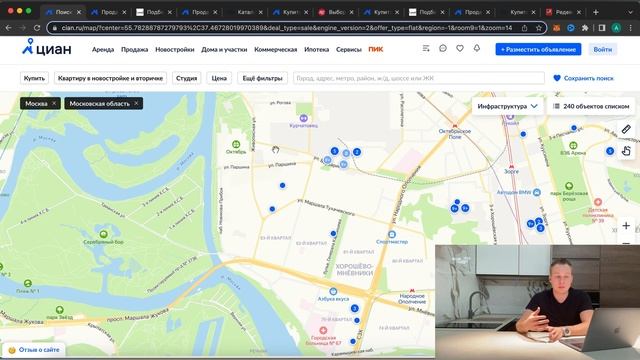
Task: Open the Сервисы menu
Action: tap(349, 49)
